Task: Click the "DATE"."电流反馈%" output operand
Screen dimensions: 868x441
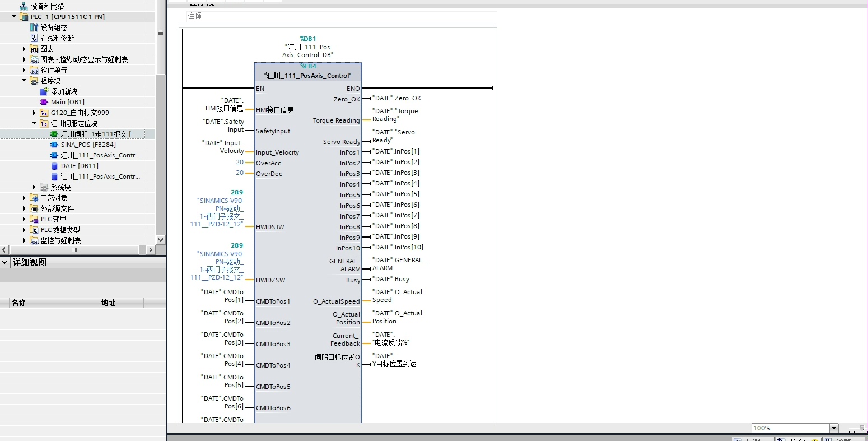Action: pos(391,338)
